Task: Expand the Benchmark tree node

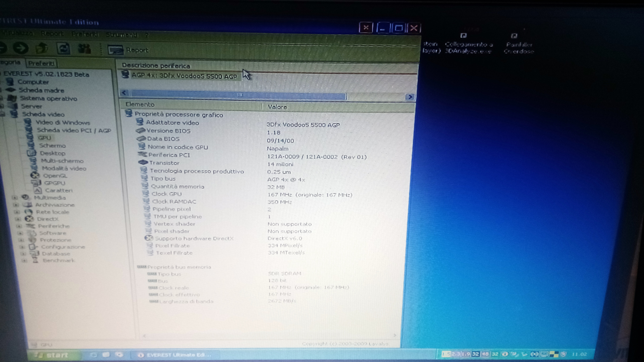Action: tap(24, 260)
